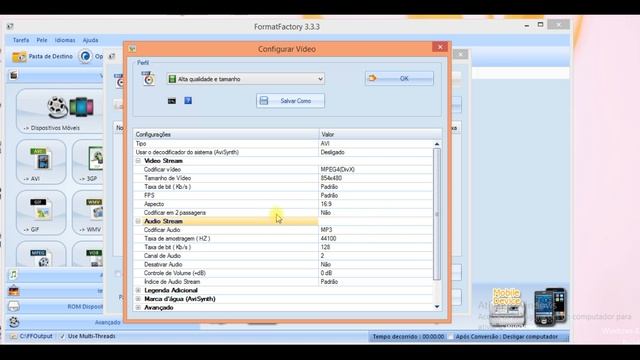Open the Ajuda menu
Image resolution: width=640 pixels, height=360 pixels.
(x=90, y=40)
